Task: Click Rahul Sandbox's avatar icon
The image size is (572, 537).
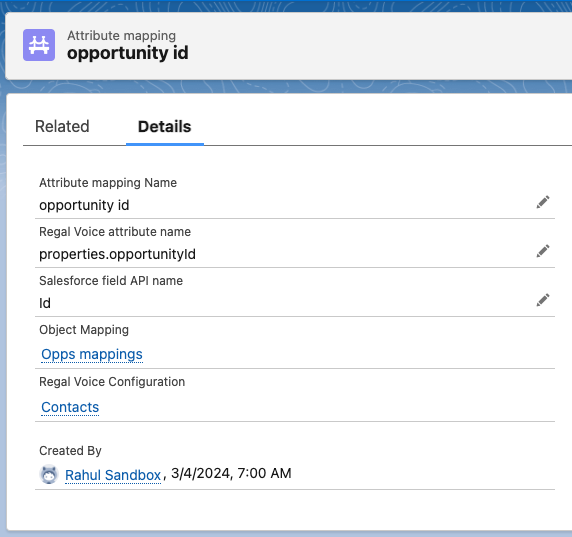Action: [49, 474]
